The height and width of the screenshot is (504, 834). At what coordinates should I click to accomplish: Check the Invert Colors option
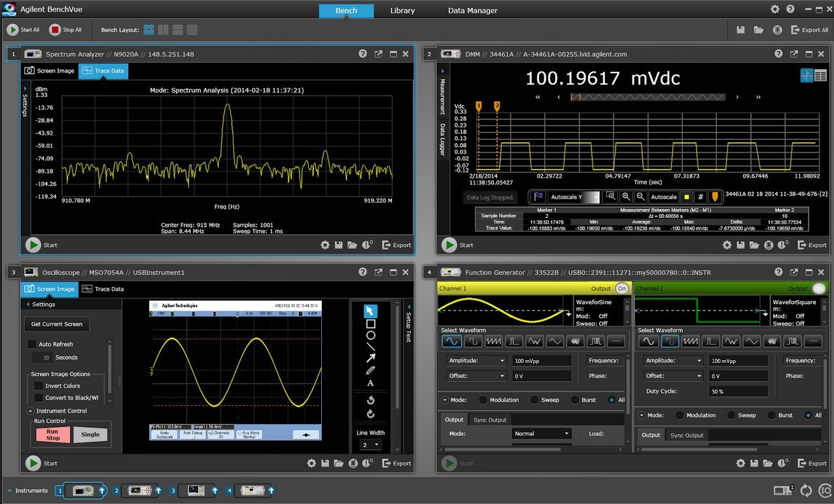click(39, 386)
